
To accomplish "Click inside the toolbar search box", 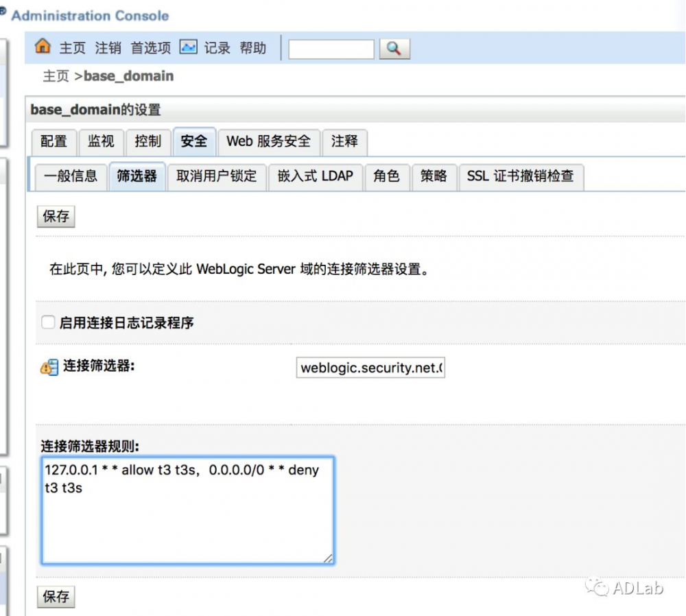I will click(x=331, y=49).
